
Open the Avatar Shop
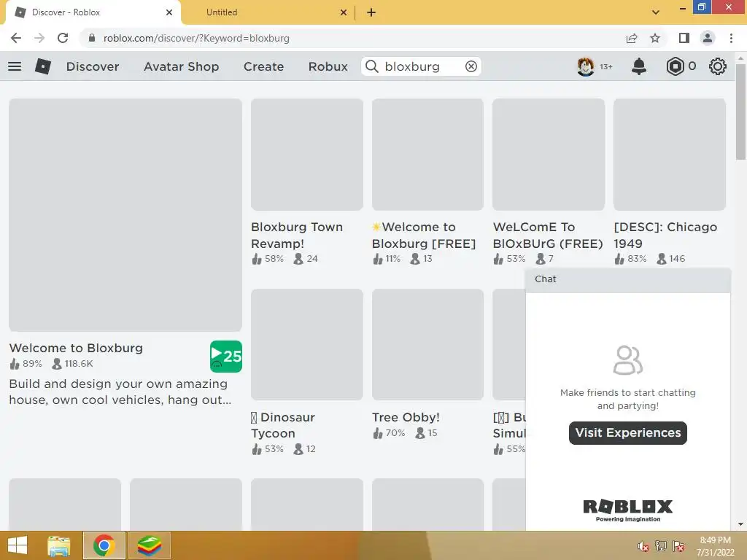coord(181,66)
